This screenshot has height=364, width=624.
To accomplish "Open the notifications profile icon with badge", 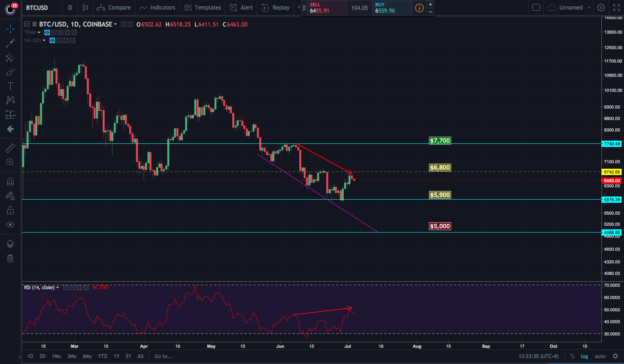I will (x=11, y=8).
